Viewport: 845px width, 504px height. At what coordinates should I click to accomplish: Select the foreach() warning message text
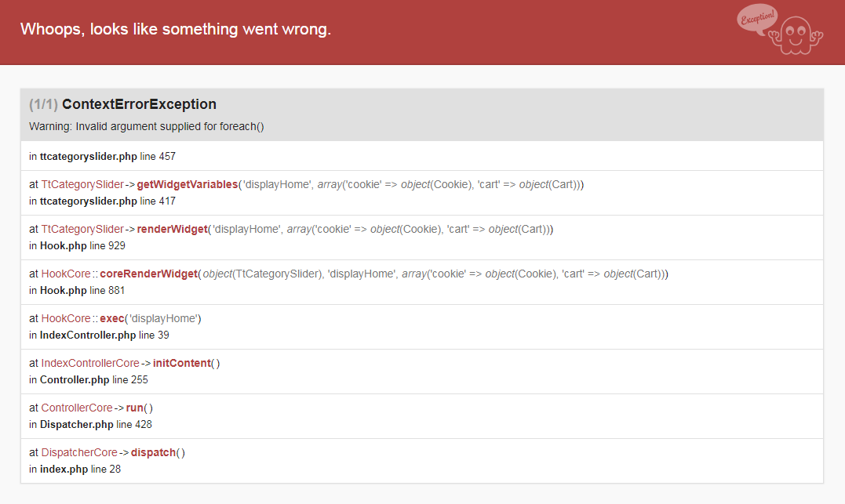pyautogui.click(x=146, y=126)
